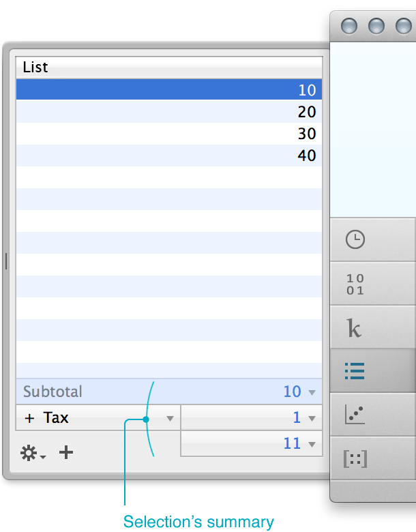Viewport: 416px width, 532px height.
Task: Click the first gray window button
Action: point(348,26)
